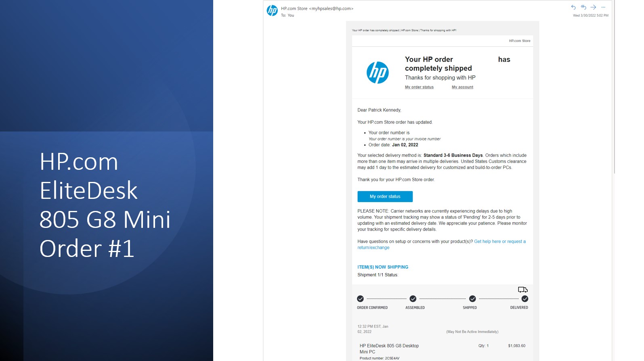Click the ITEM(S) NOW SHIPPING heading
Image resolution: width=644 pixels, height=361 pixels.
tap(383, 267)
